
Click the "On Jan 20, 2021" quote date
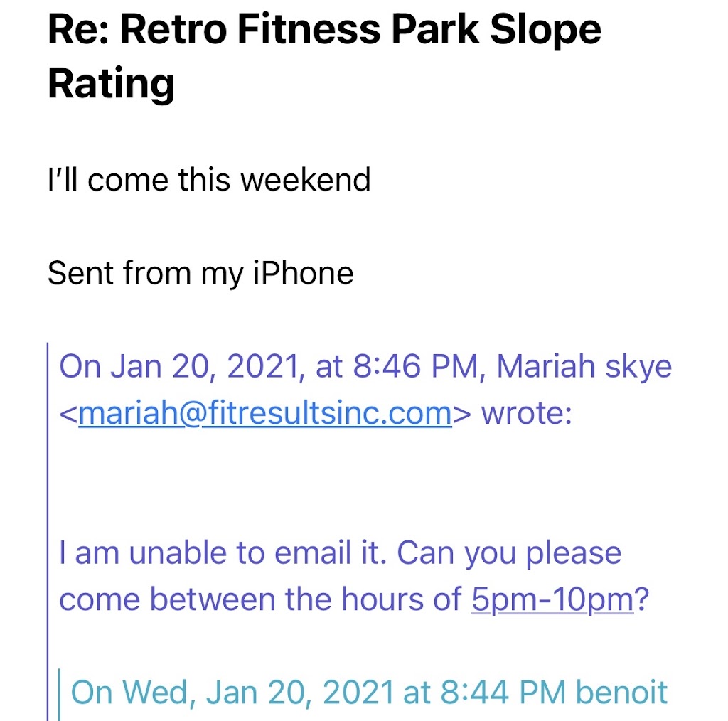(x=177, y=367)
